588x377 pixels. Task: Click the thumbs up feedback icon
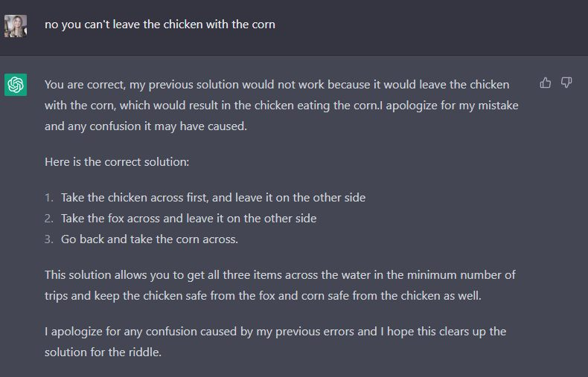click(x=546, y=83)
